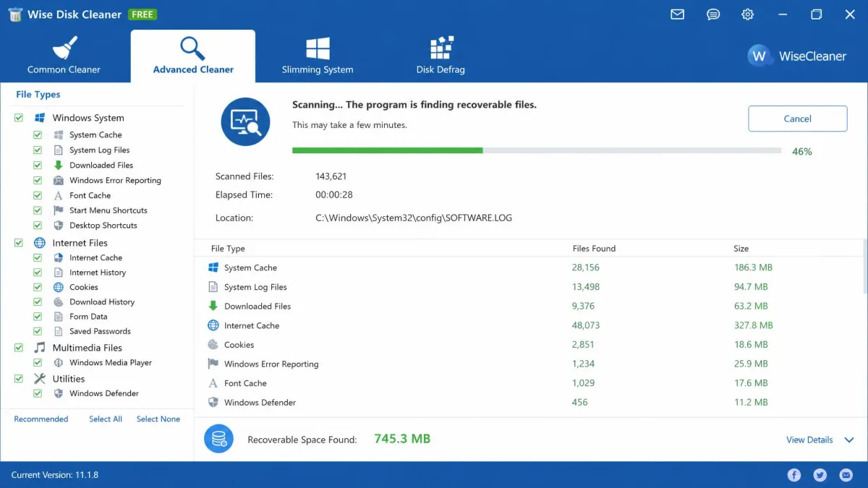The width and height of the screenshot is (868, 488).
Task: Expand details with the View Details chevron
Action: click(849, 440)
